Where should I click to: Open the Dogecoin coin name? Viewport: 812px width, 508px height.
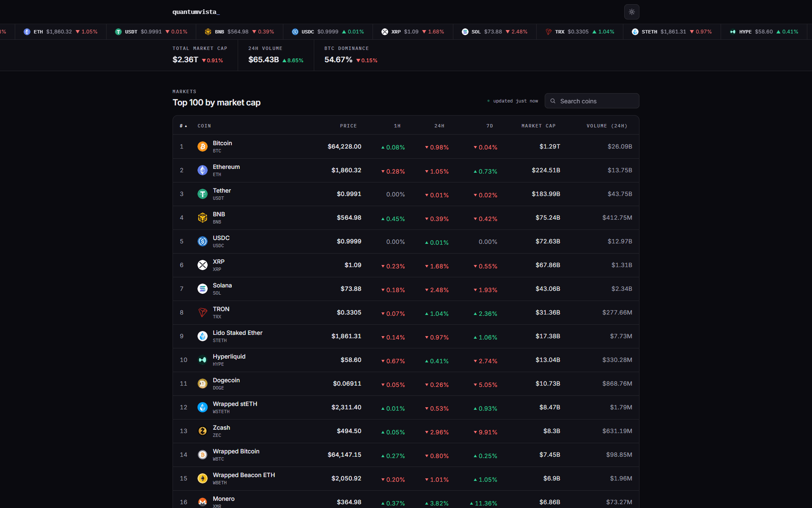click(x=226, y=380)
